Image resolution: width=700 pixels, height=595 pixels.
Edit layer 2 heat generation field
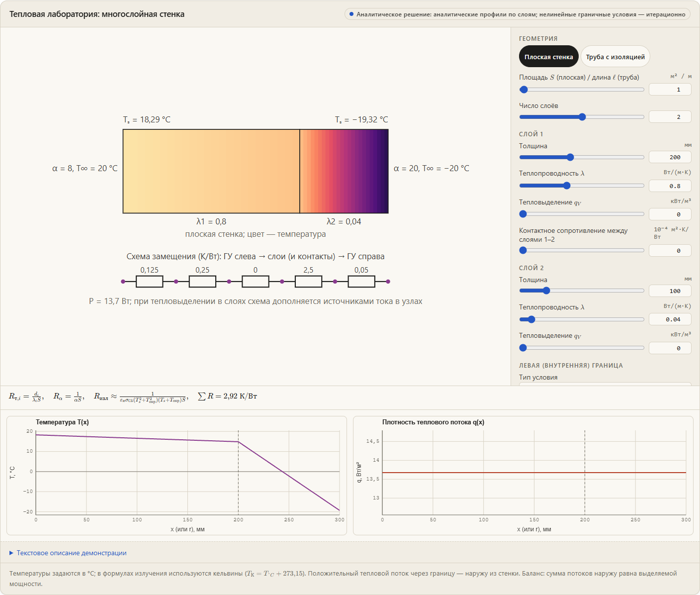pyautogui.click(x=670, y=348)
